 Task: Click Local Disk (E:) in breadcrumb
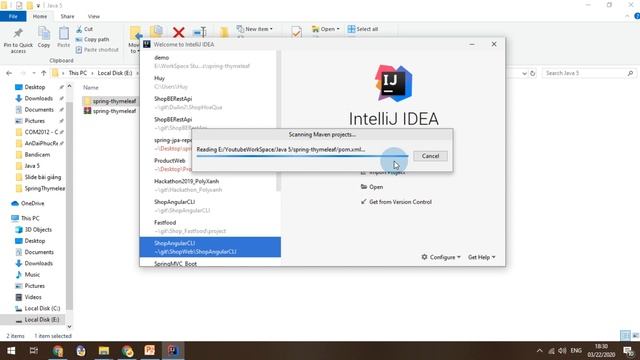point(115,73)
